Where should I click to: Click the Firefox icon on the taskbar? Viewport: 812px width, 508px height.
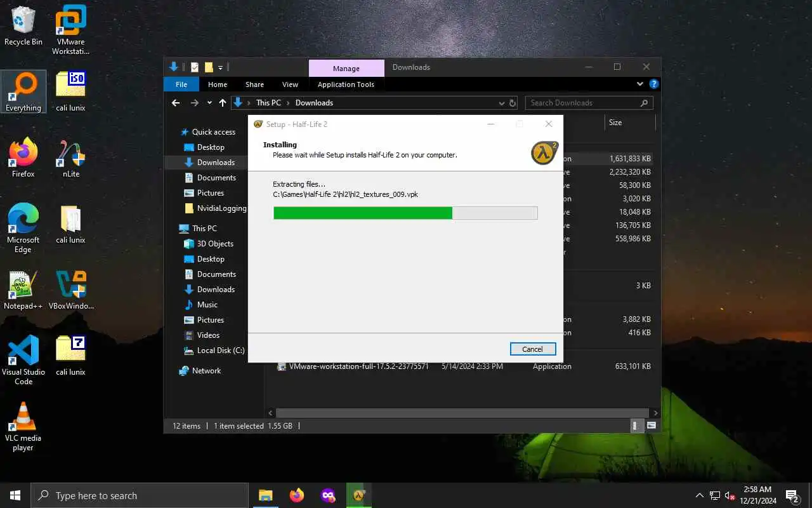[x=296, y=495]
